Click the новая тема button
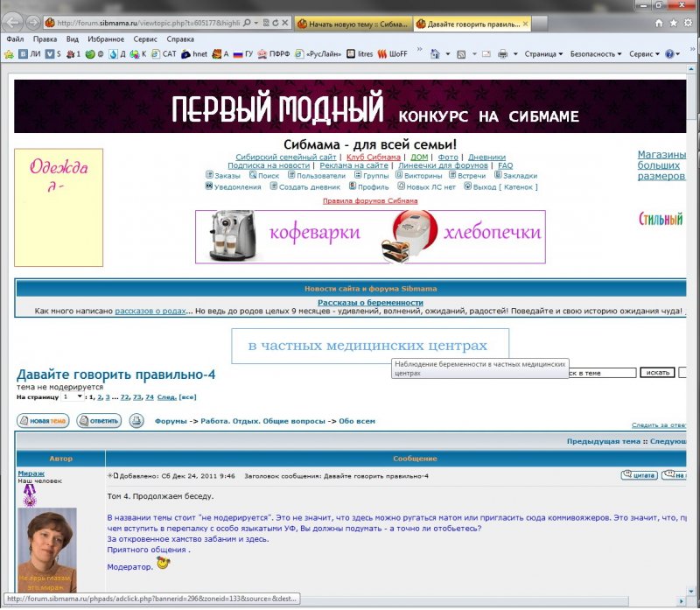 pyautogui.click(x=43, y=421)
